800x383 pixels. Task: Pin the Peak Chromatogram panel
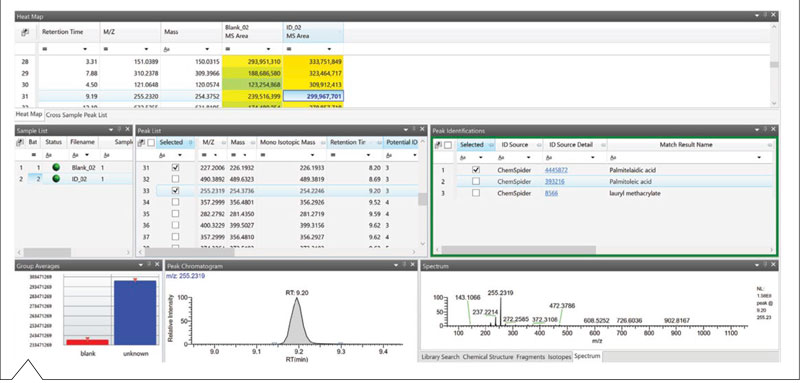(404, 265)
